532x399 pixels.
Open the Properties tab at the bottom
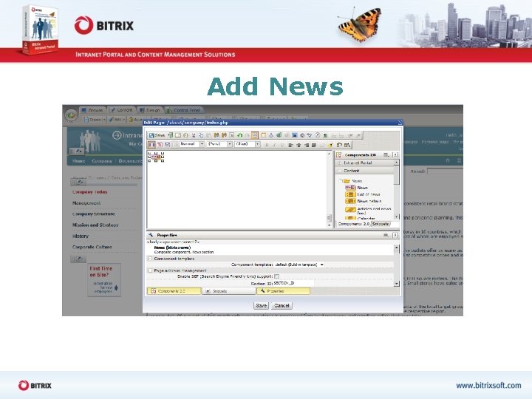pyautogui.click(x=283, y=291)
